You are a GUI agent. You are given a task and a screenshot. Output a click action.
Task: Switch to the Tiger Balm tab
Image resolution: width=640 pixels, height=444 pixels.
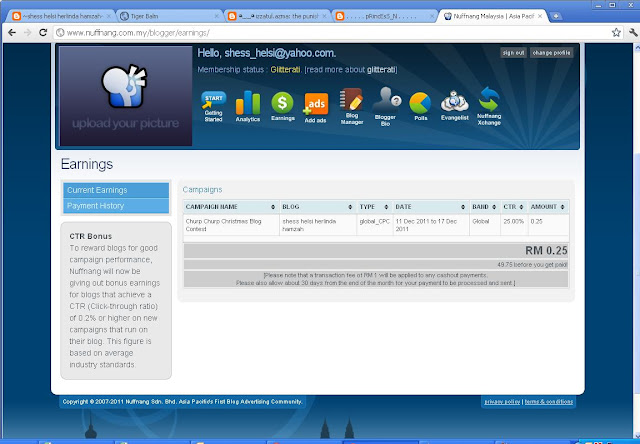pyautogui.click(x=169, y=16)
